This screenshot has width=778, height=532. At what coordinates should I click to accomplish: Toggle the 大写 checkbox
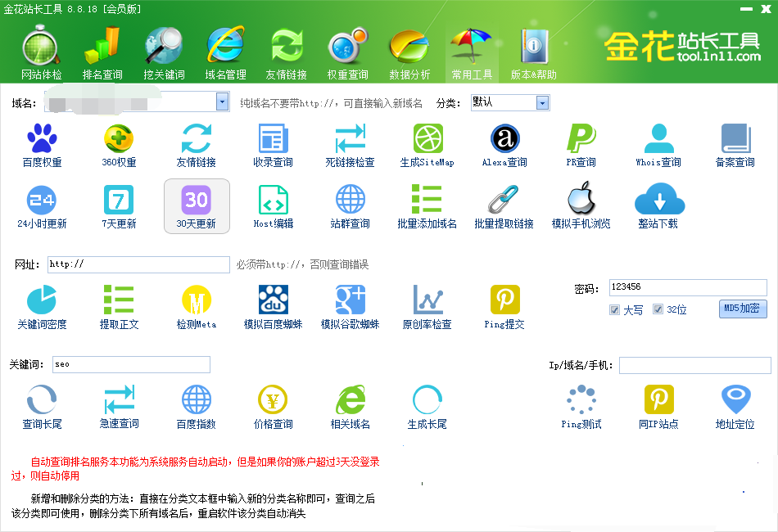(614, 310)
